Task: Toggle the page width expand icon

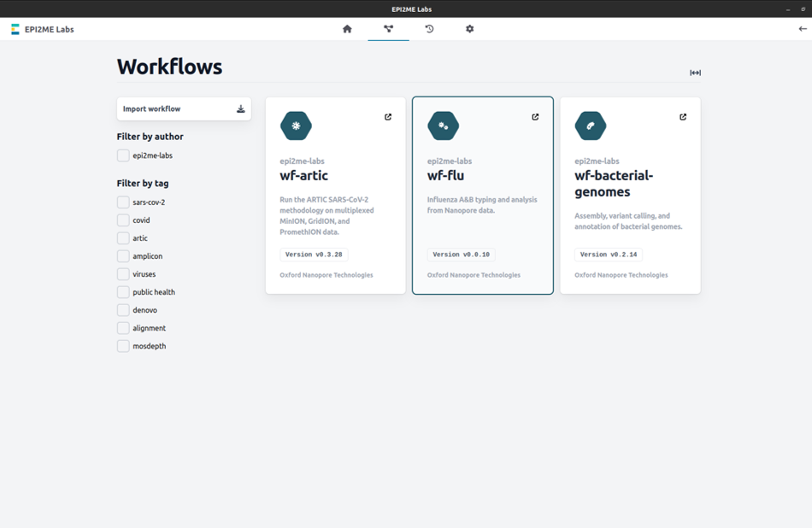Action: [695, 73]
